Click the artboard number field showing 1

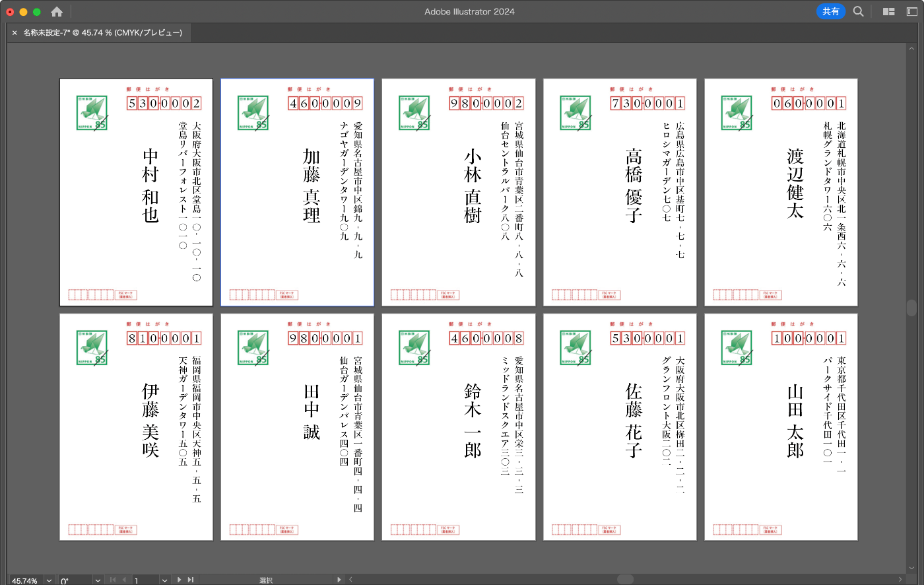[146, 580]
